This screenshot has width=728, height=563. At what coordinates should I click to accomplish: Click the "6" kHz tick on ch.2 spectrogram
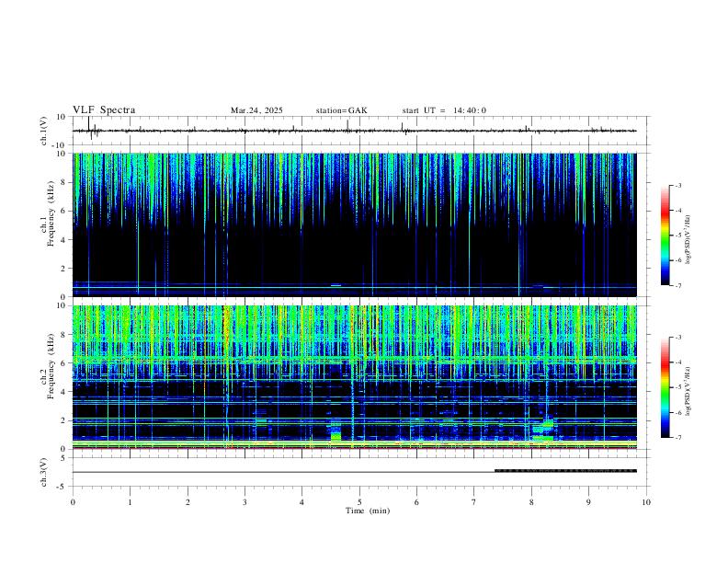[63, 363]
